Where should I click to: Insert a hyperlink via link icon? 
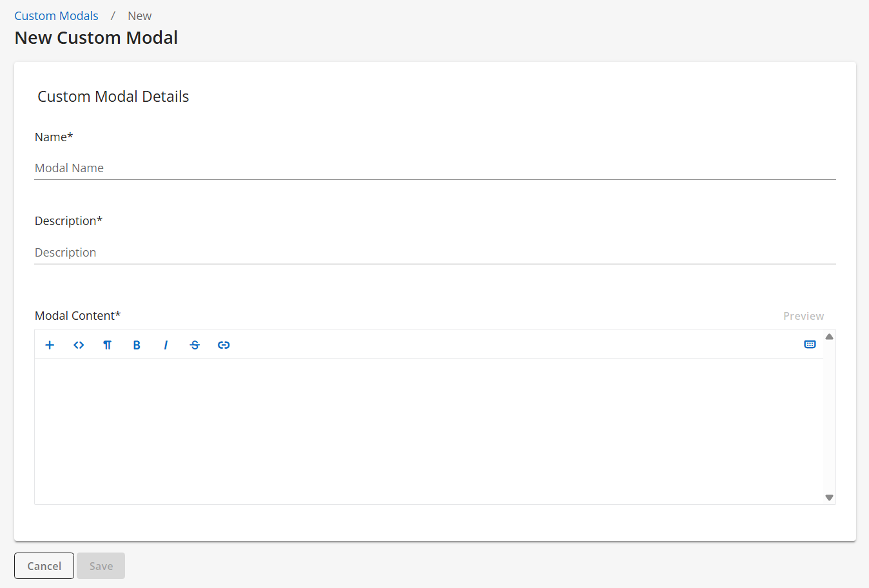click(224, 345)
